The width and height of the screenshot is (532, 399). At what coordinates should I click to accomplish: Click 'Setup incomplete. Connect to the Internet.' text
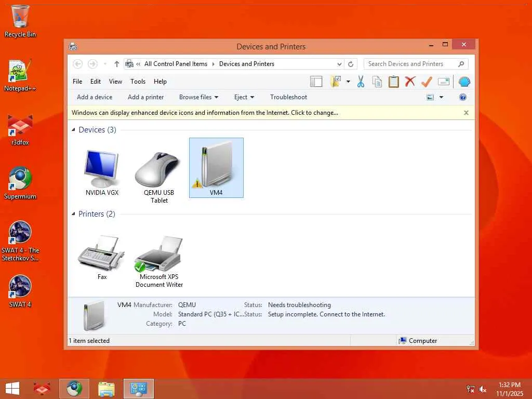point(326,314)
